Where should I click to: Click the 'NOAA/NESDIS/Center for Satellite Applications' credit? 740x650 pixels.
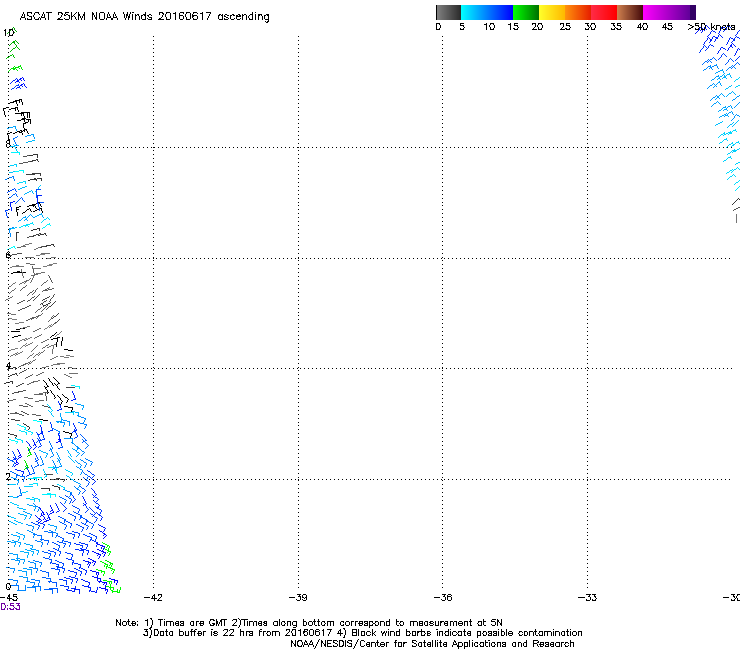pyautogui.click(x=400, y=644)
